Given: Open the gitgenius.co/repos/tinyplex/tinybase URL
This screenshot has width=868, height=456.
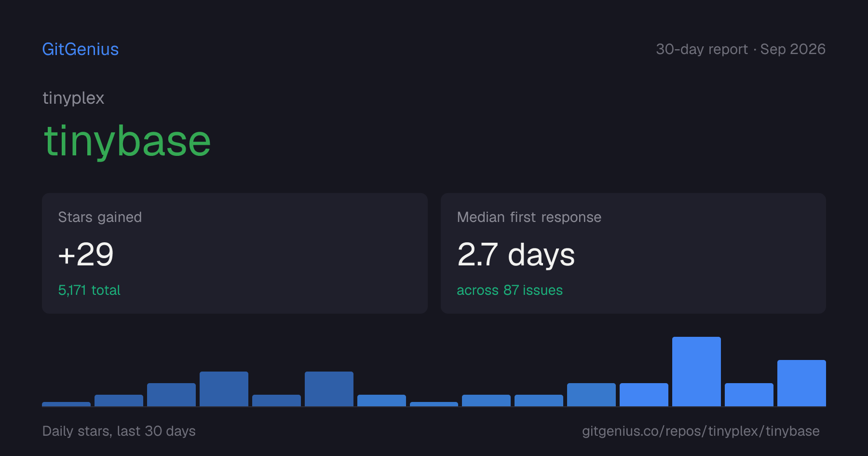Looking at the screenshot, I should click(701, 431).
